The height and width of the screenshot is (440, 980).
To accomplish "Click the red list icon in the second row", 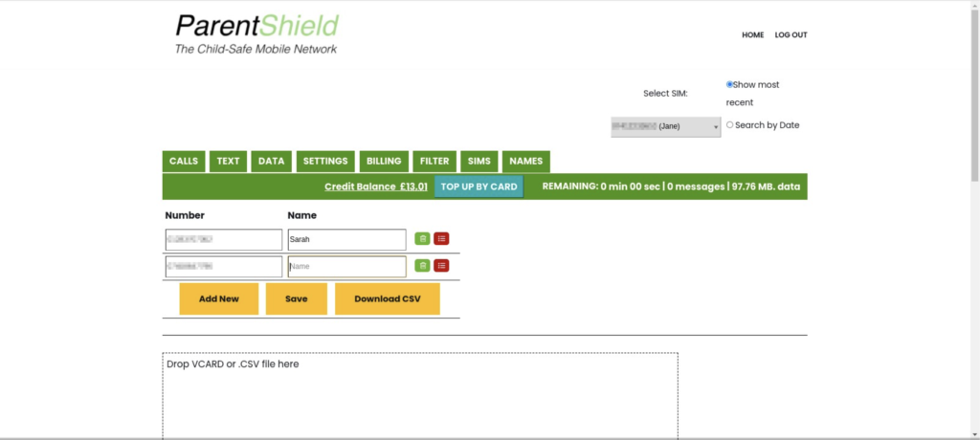I will coord(441,266).
